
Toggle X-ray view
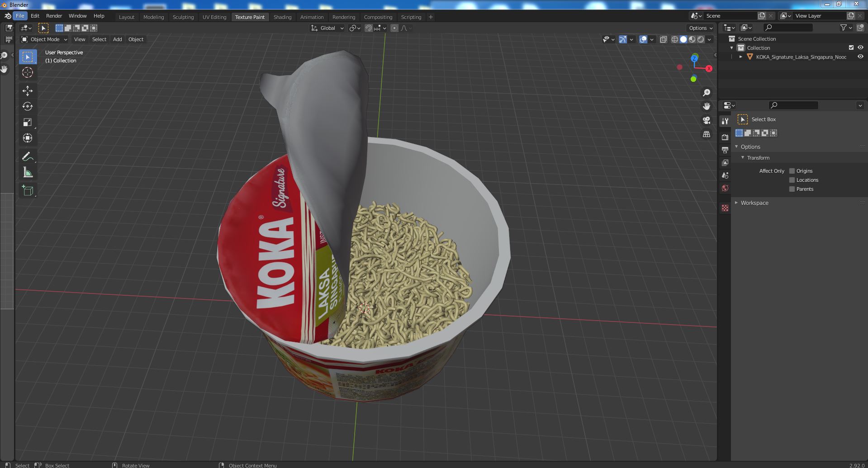[x=663, y=39]
